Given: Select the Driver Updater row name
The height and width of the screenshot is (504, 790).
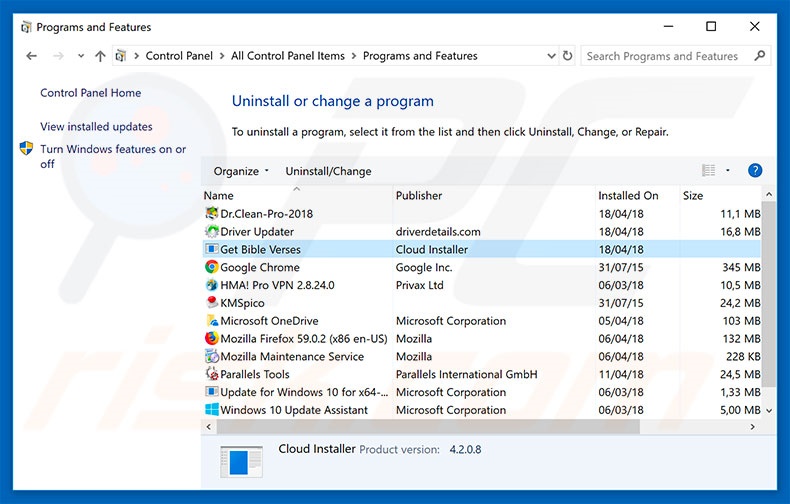Looking at the screenshot, I should pos(257,232).
